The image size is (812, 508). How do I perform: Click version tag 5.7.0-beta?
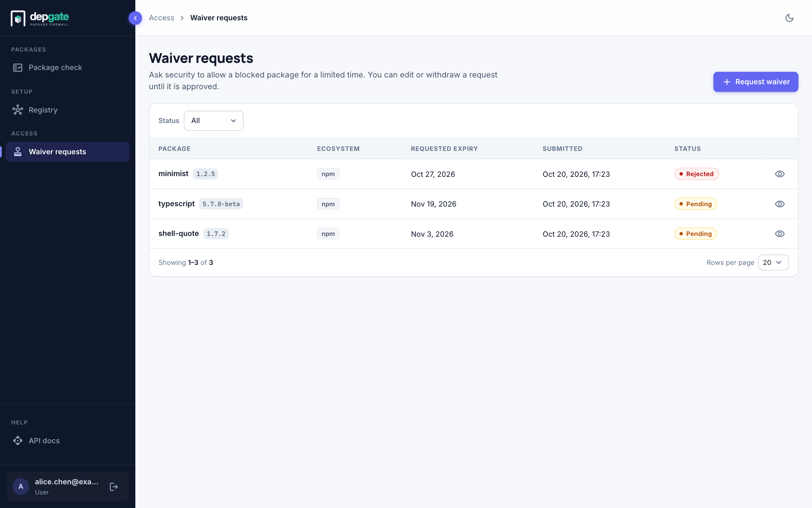[221, 204]
